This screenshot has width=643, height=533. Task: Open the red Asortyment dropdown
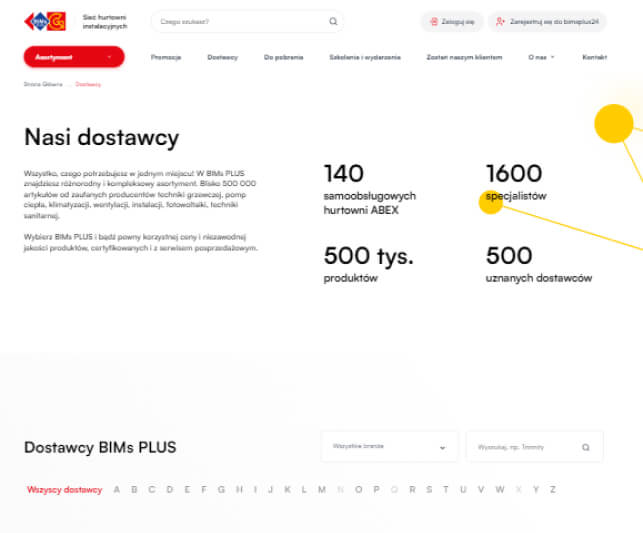coord(74,57)
